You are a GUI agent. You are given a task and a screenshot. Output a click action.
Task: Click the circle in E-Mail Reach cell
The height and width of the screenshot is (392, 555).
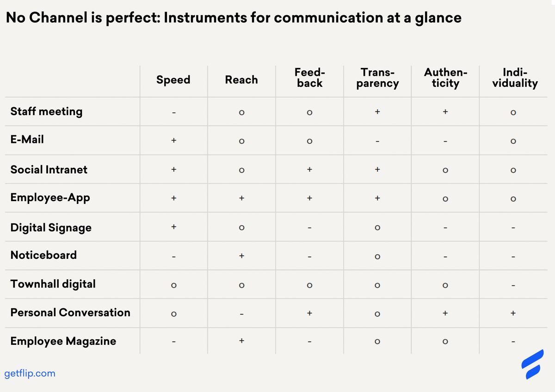pyautogui.click(x=241, y=141)
